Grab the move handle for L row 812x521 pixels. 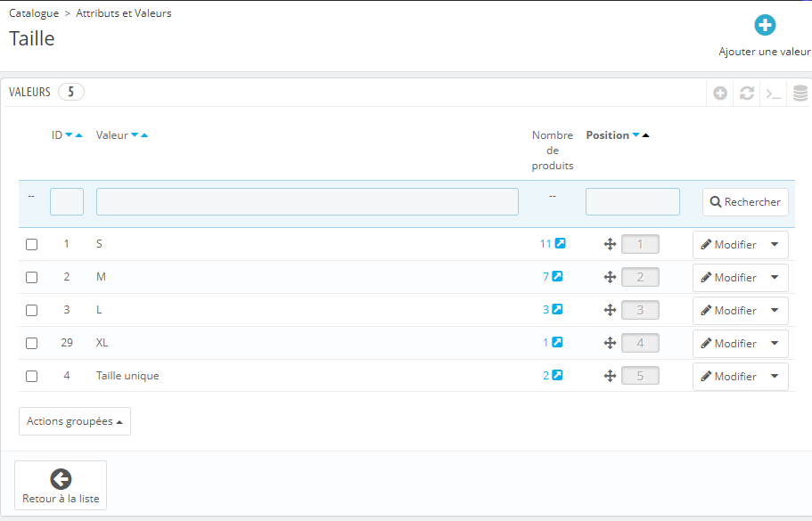coord(610,310)
